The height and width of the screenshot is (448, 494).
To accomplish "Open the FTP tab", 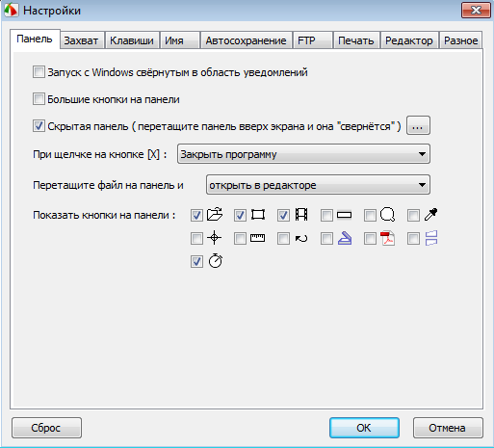I will click(x=312, y=40).
